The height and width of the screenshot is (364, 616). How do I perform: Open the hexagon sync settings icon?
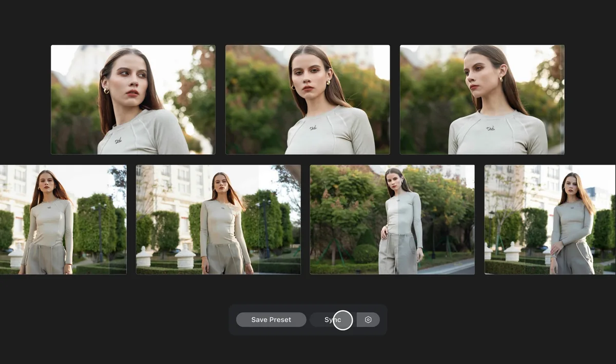368,319
